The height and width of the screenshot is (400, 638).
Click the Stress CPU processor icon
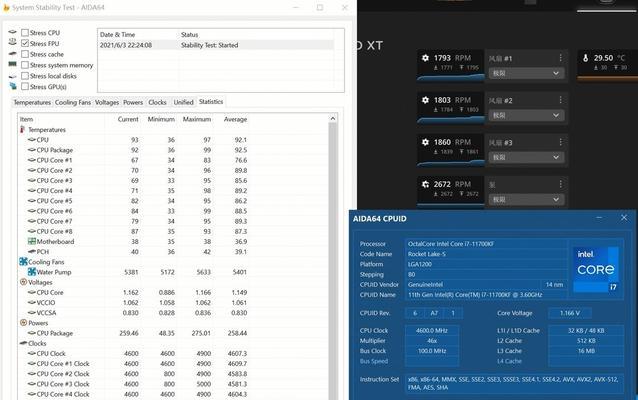point(13,32)
